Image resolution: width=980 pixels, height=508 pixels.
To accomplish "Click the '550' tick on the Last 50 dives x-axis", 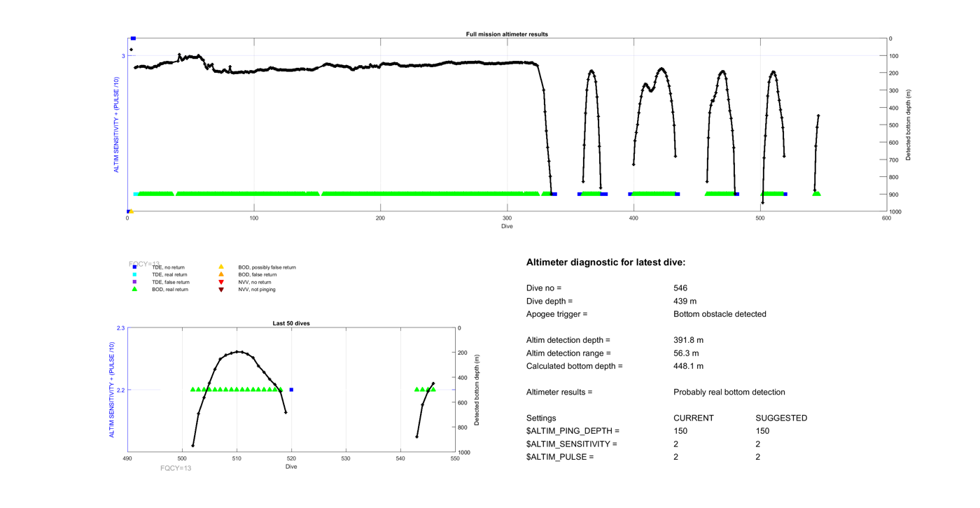I will [x=455, y=459].
